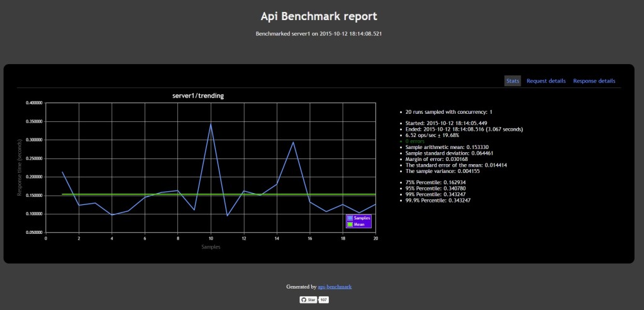
Task: Open the 107 stargazers count
Action: [x=324, y=300]
